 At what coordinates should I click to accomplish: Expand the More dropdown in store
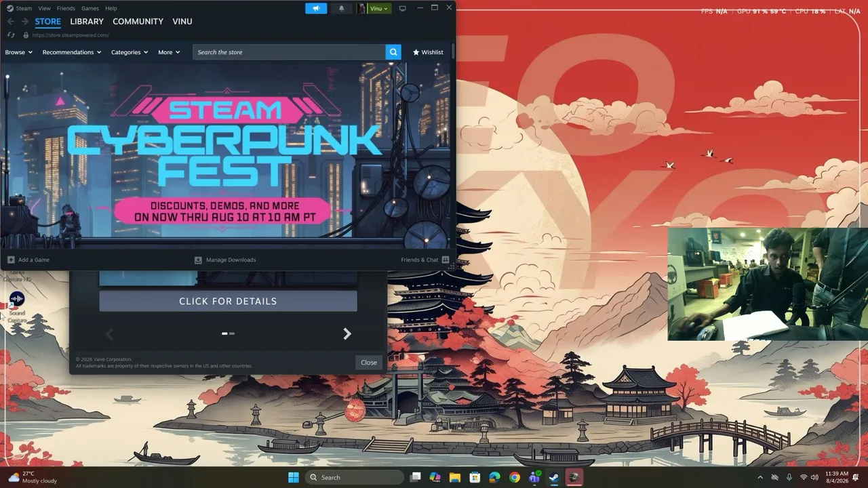tap(169, 52)
